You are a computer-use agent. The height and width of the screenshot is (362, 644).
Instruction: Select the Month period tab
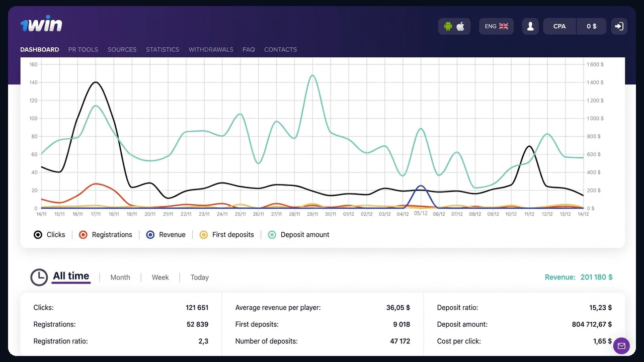click(x=120, y=278)
